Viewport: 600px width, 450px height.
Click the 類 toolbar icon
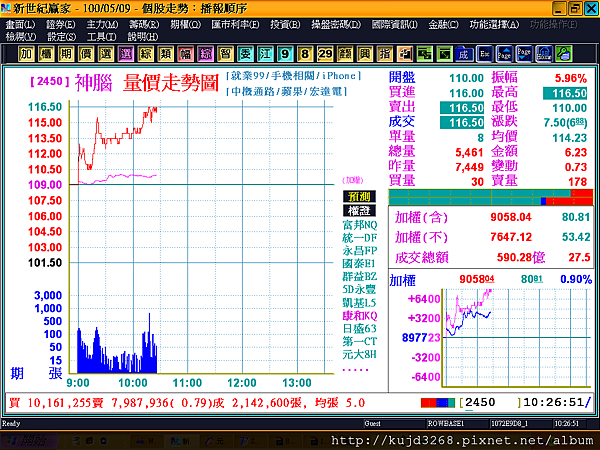click(165, 54)
